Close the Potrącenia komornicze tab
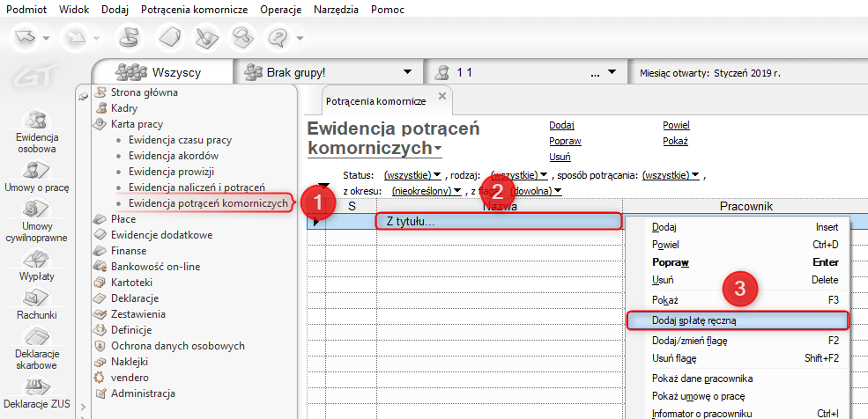 click(441, 96)
